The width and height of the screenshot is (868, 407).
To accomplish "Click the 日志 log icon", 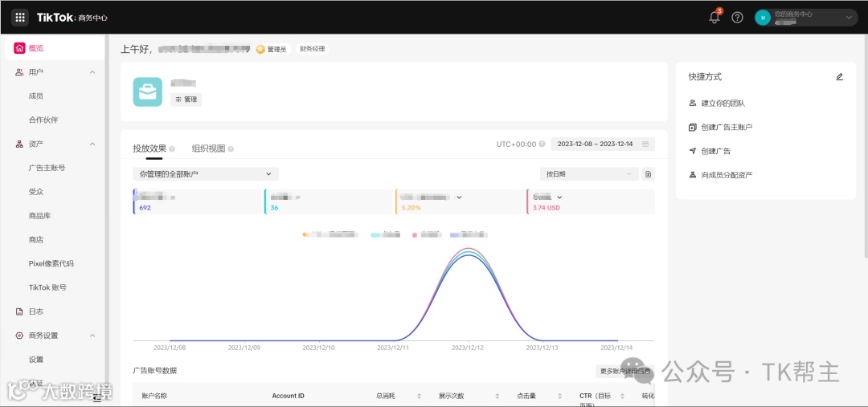I will point(19,311).
